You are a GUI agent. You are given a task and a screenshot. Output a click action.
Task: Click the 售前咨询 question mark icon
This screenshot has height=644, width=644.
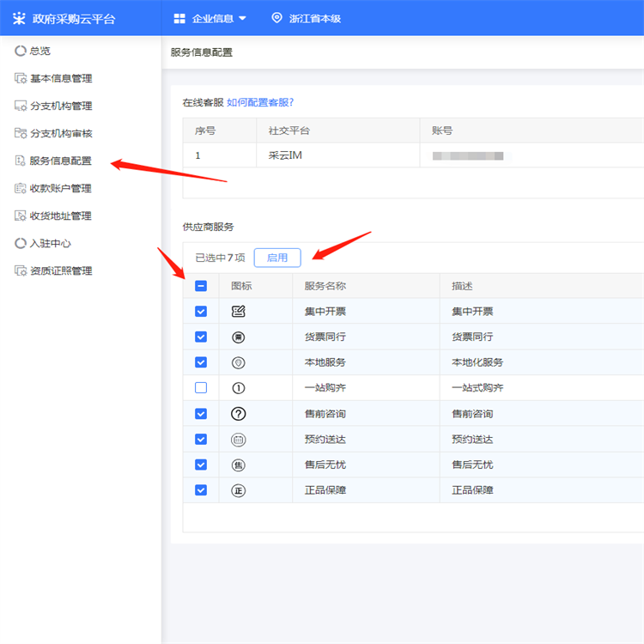click(x=239, y=413)
